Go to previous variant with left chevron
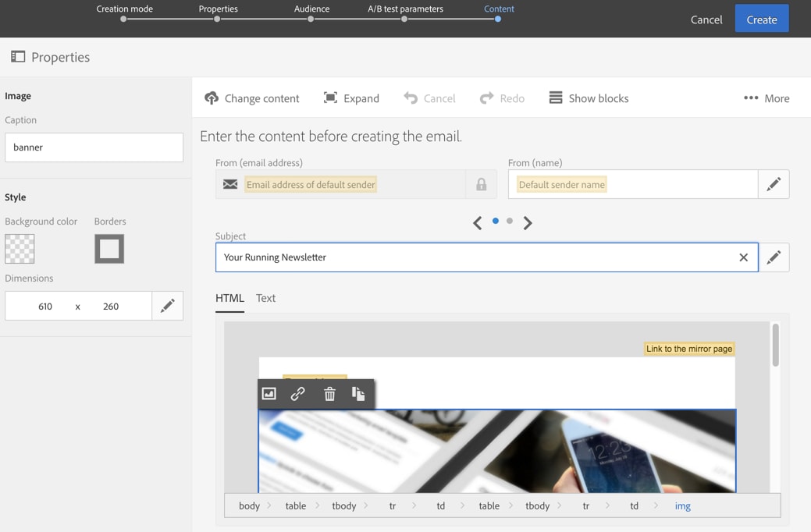This screenshot has width=811, height=532. [x=478, y=223]
